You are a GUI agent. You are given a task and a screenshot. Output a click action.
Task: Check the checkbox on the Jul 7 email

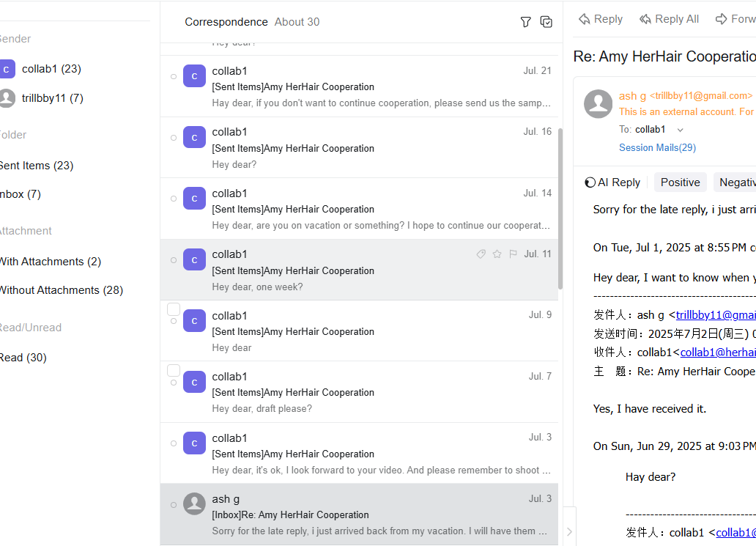point(173,370)
